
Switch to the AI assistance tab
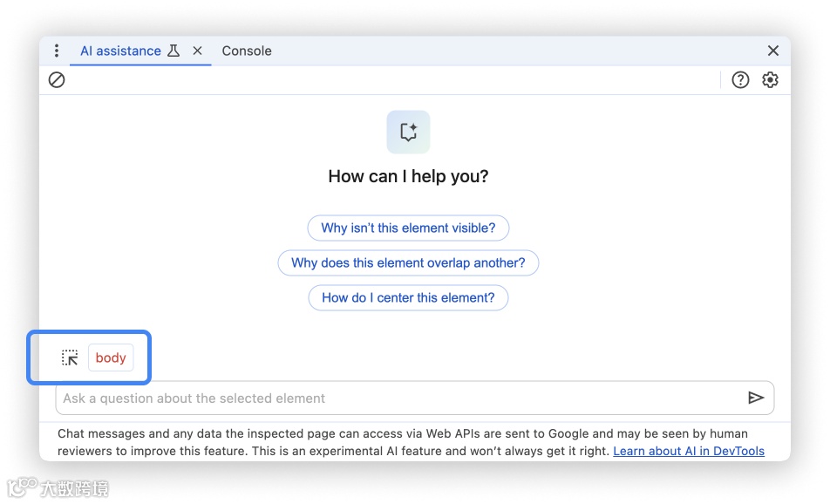(120, 51)
